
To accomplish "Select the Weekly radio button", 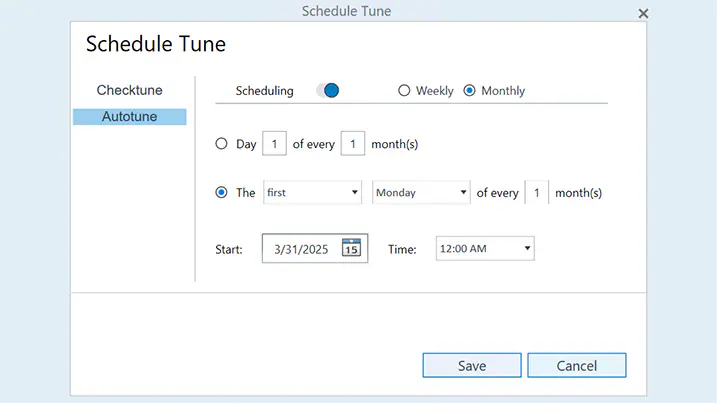I will pos(404,91).
